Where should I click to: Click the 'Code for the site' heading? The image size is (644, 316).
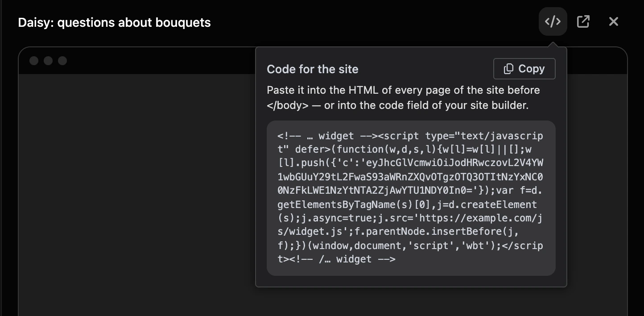(313, 69)
